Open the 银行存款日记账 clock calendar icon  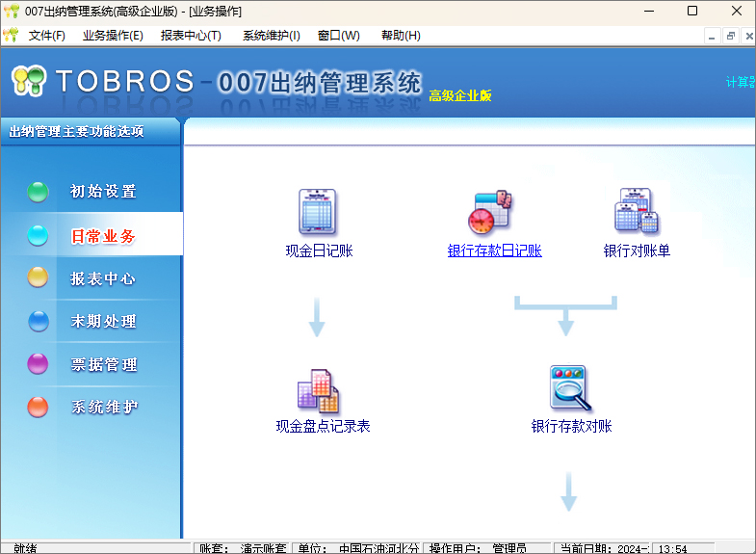(x=490, y=212)
